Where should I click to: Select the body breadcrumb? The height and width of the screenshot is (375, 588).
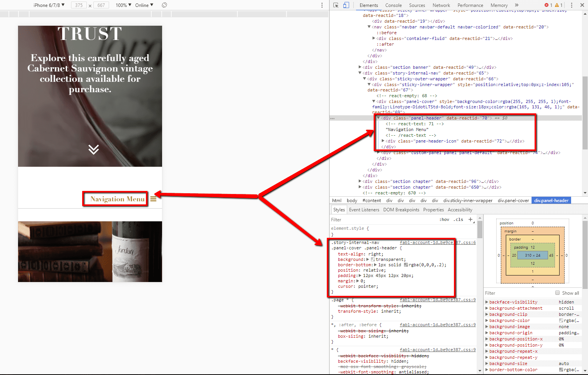pos(352,201)
